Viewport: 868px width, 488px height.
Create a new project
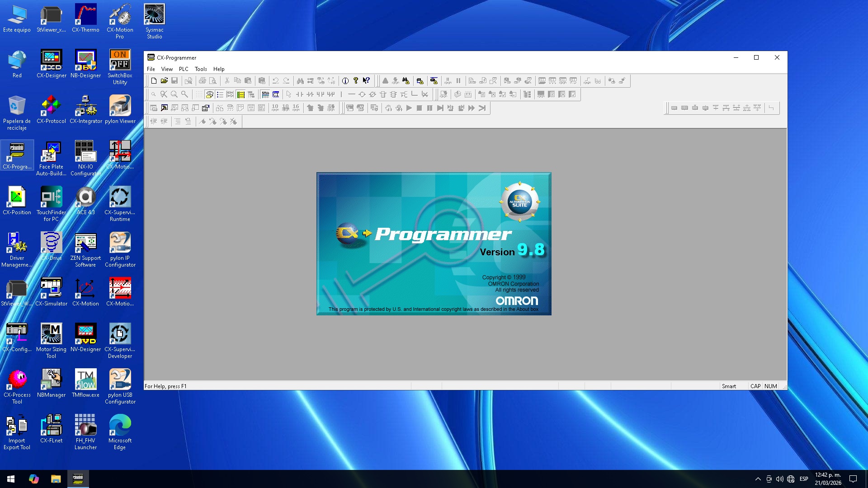pos(153,80)
